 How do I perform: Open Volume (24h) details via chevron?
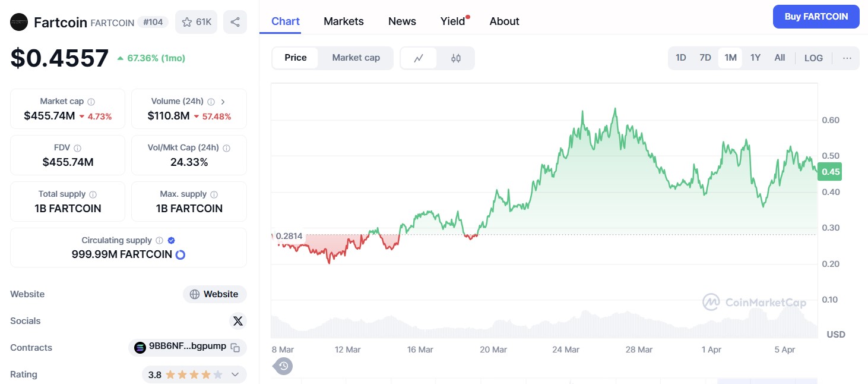[x=223, y=101]
